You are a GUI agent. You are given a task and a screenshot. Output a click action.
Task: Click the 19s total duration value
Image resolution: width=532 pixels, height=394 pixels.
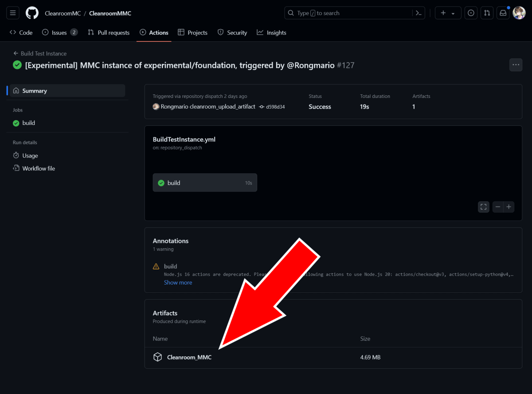point(364,107)
